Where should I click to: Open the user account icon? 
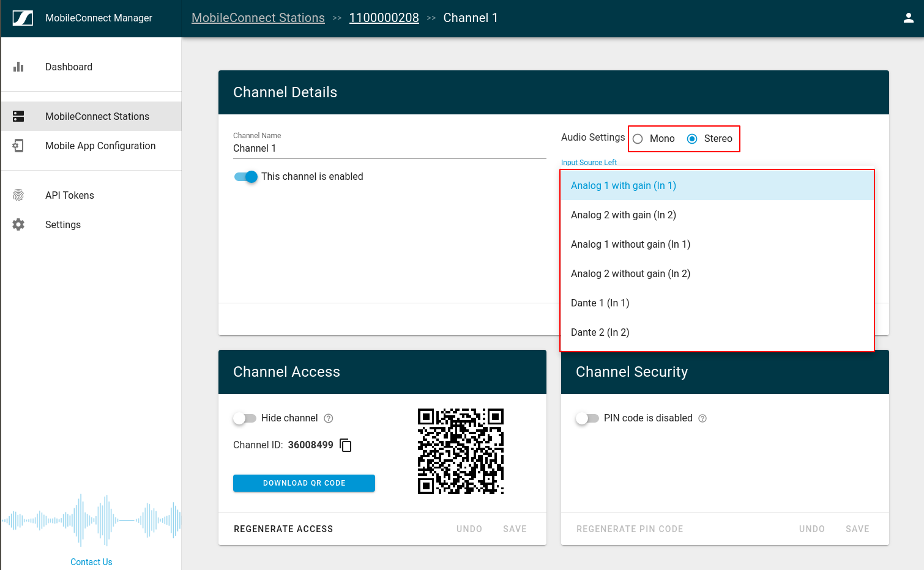909,18
